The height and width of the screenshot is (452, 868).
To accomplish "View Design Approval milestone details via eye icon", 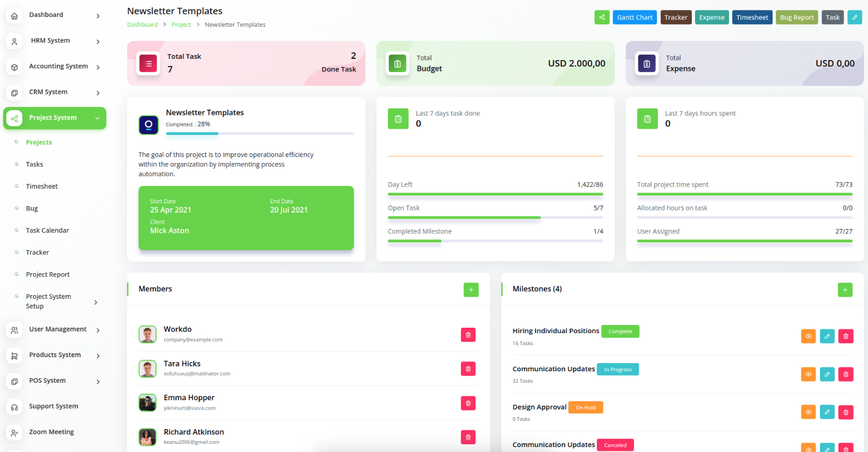I will [808, 412].
